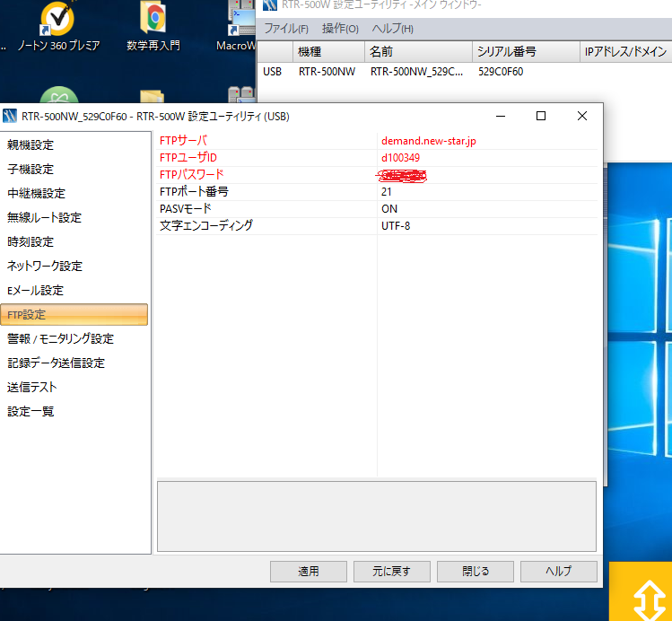Viewport: 672px width, 621px height.
Task: Change the PASVモード value ON
Action: [x=487, y=209]
